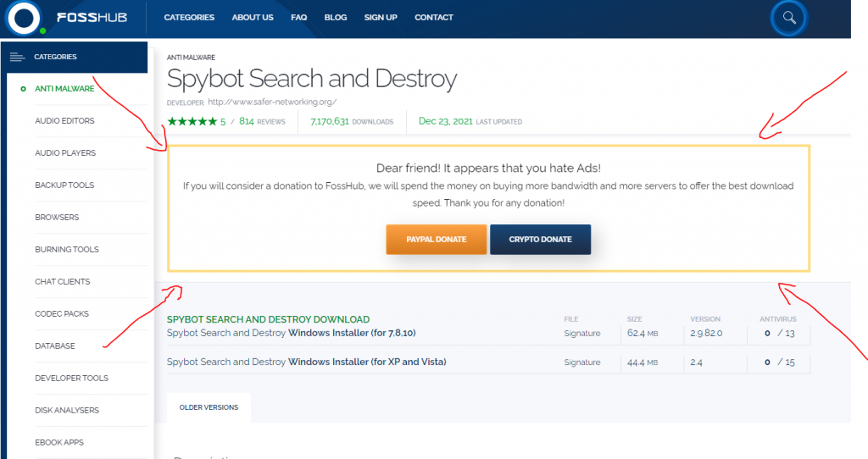Click the FOSSHUB wordmark in header
Viewport: 868px width, 459px height.
92,18
